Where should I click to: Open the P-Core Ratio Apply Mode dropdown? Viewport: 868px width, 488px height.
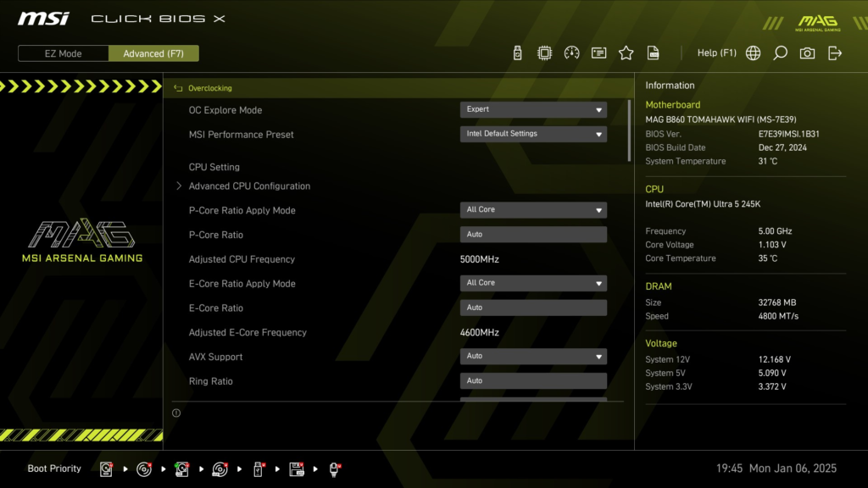(x=533, y=209)
